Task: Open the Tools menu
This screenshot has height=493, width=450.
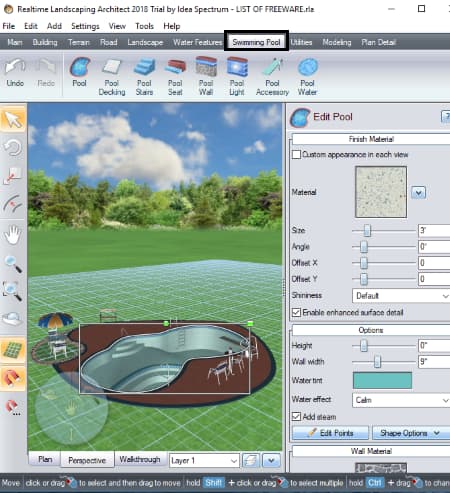Action: [144, 26]
